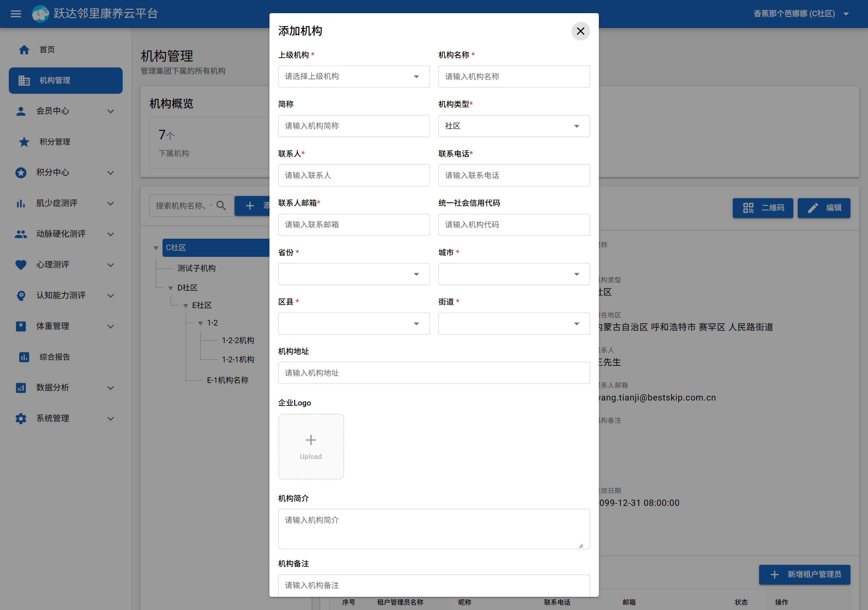Viewport: 868px width, 610px height.
Task: Click the 机构管理 building icon
Action: 24,81
